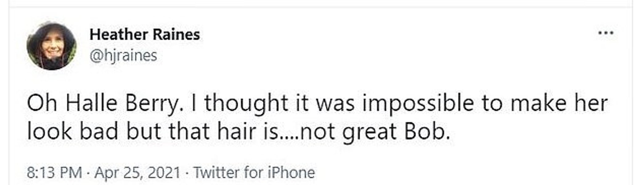This screenshot has width=644, height=185.
Task: Open the Twitter for iPhone source link
Action: (254, 172)
